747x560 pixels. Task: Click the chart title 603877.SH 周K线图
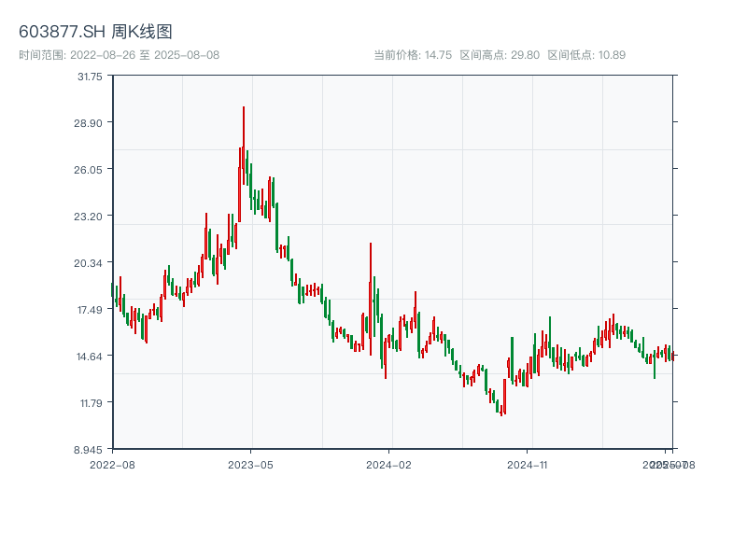click(95, 32)
